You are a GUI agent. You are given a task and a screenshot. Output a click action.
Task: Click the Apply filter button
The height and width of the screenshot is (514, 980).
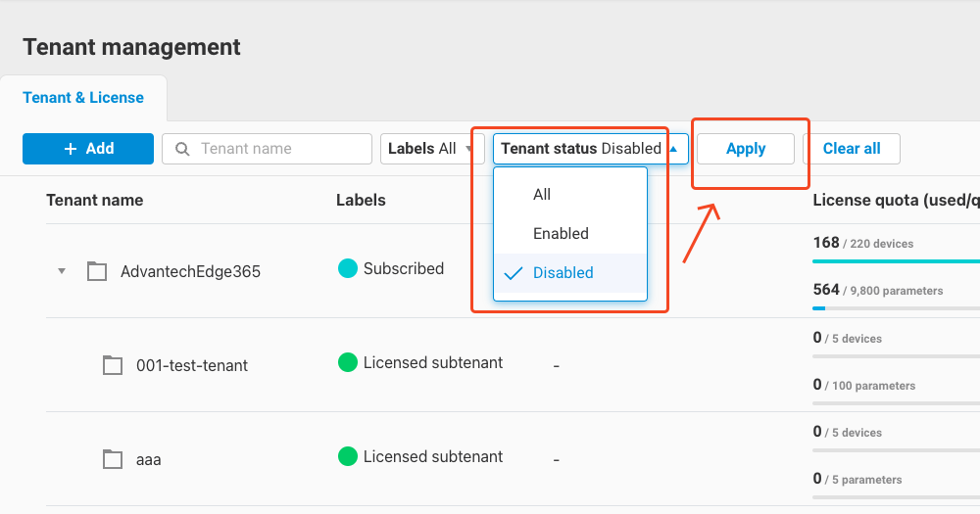pyautogui.click(x=746, y=149)
